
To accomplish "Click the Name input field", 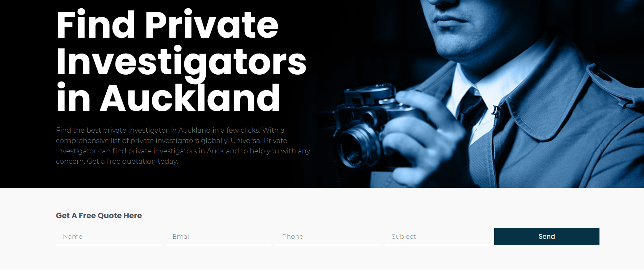I will (108, 237).
